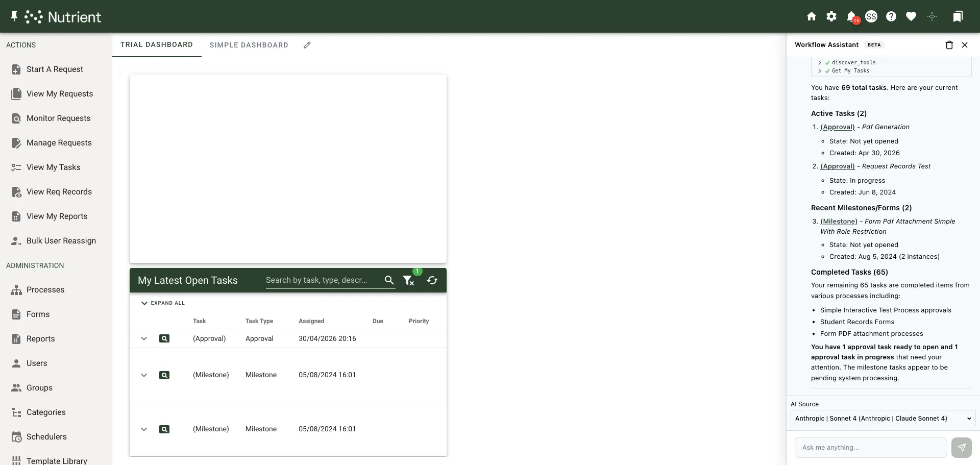This screenshot has width=980, height=465.
Task: Open Forms under Administration
Action: 56,314
